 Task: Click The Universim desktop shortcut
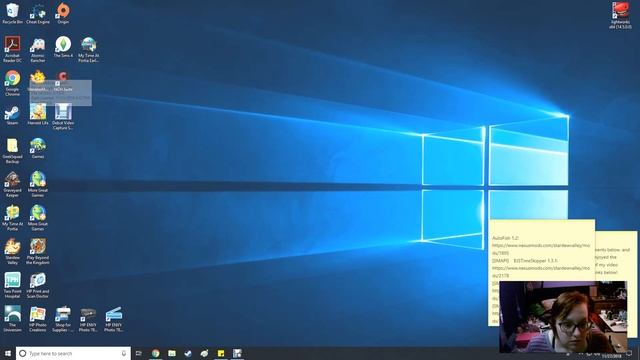point(12,319)
